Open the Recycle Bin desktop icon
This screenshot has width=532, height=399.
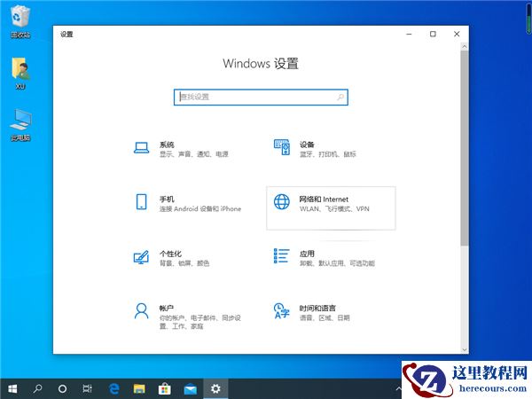click(x=20, y=21)
